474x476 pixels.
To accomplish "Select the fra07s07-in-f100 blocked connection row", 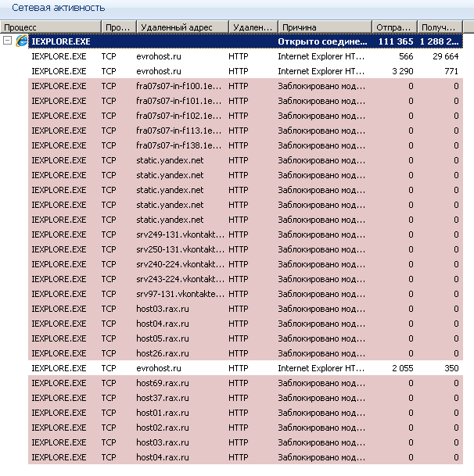I will 180,86.
